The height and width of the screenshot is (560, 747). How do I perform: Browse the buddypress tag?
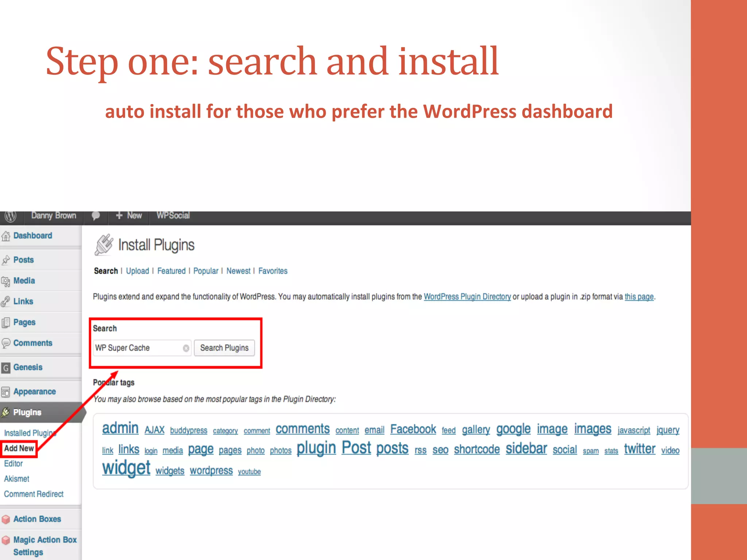pos(189,430)
